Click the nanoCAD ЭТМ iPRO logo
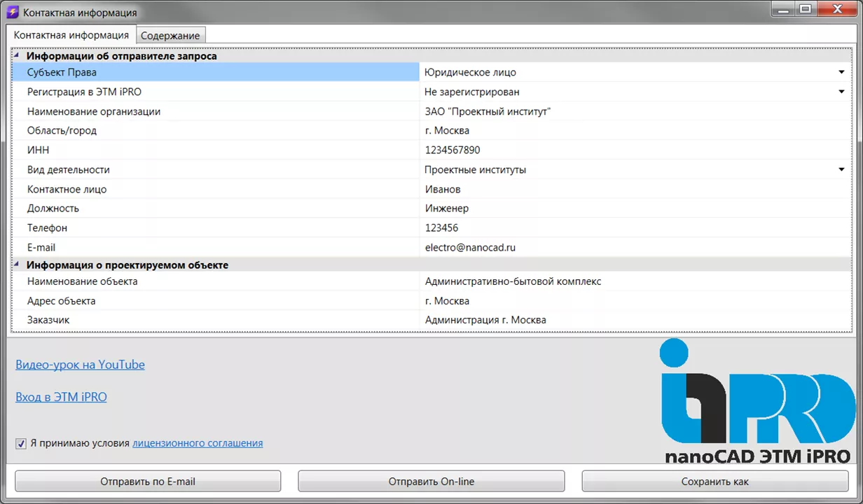This screenshot has height=504, width=863. (x=755, y=401)
